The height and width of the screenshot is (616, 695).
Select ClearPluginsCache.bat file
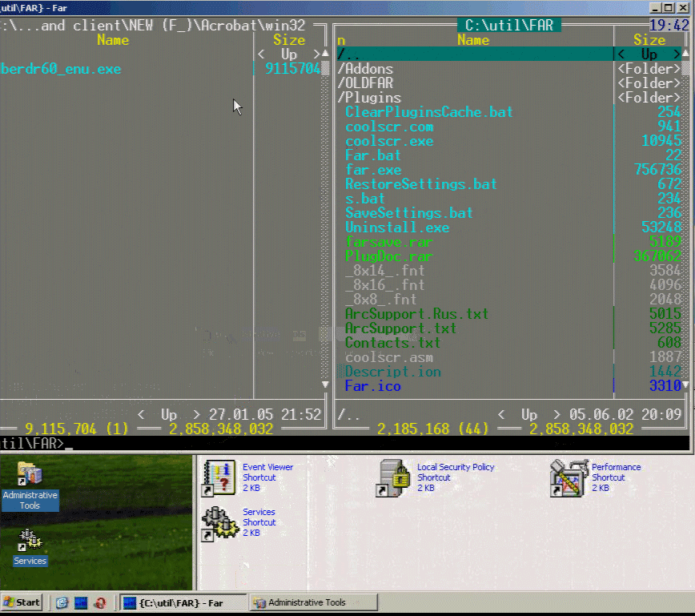[428, 112]
